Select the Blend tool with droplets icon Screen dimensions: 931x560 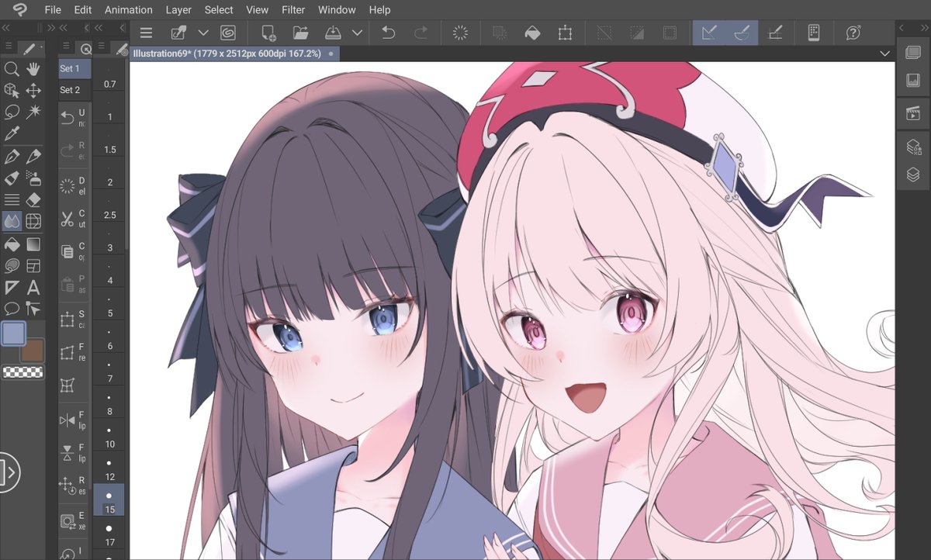click(12, 222)
